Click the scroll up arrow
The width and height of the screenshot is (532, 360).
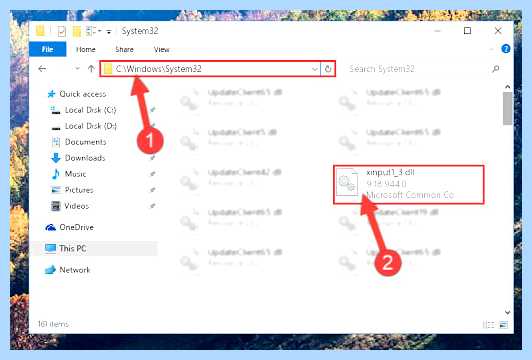coord(508,87)
